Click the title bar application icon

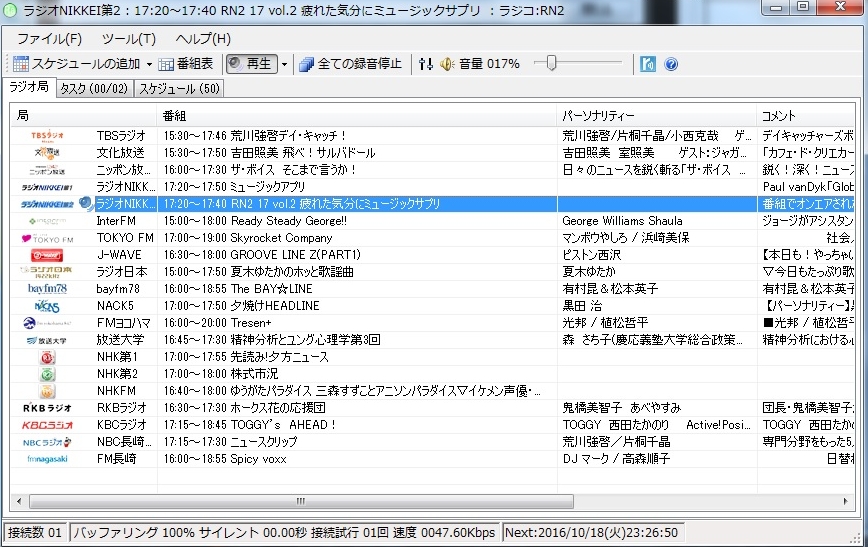(9, 9)
